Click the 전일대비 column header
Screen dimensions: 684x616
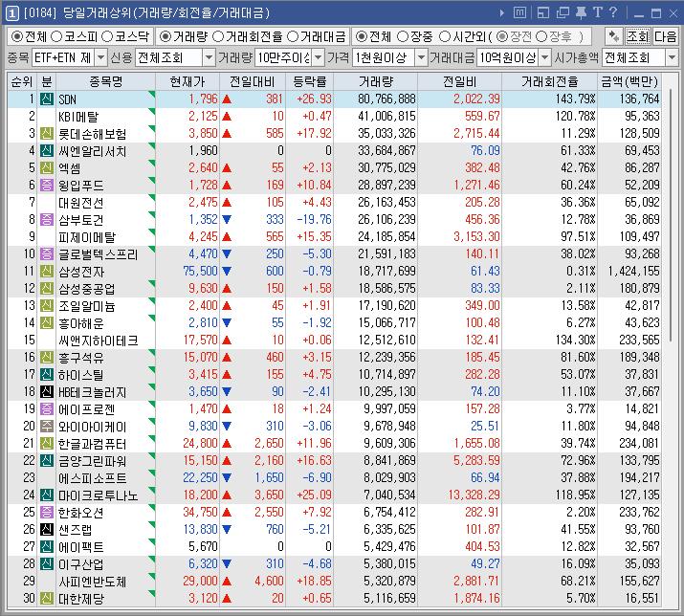(x=253, y=81)
